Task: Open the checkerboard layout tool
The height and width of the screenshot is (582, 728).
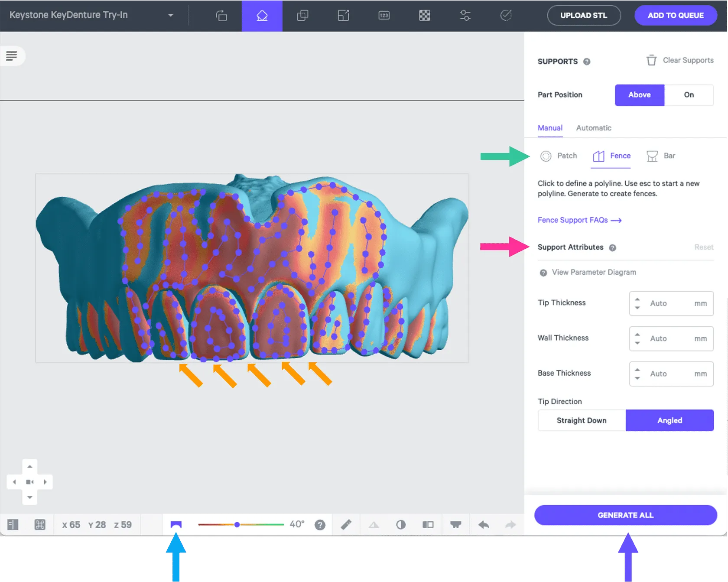Action: click(x=425, y=16)
